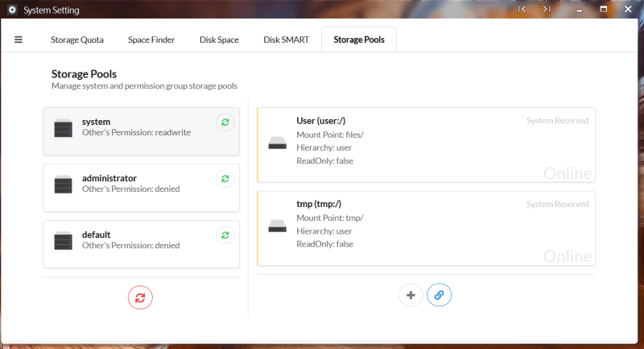Switch to the Storage Quota tab
This screenshot has width=644, height=349.
[77, 39]
